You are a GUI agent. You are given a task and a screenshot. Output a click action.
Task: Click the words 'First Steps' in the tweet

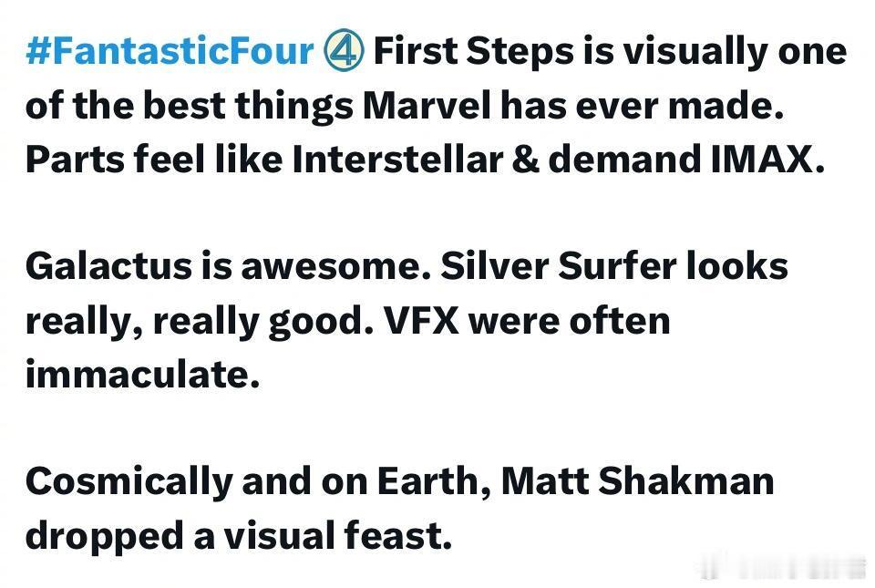[474, 52]
